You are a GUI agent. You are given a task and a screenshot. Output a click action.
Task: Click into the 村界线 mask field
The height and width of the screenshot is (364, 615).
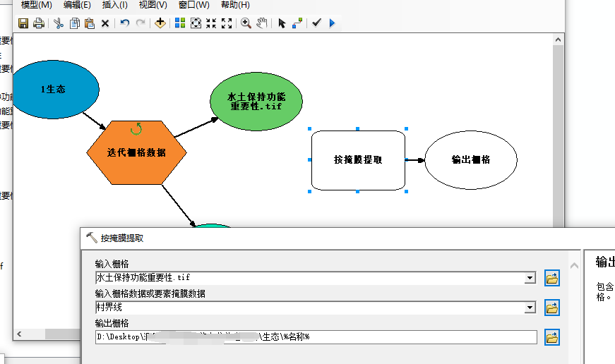(310, 308)
